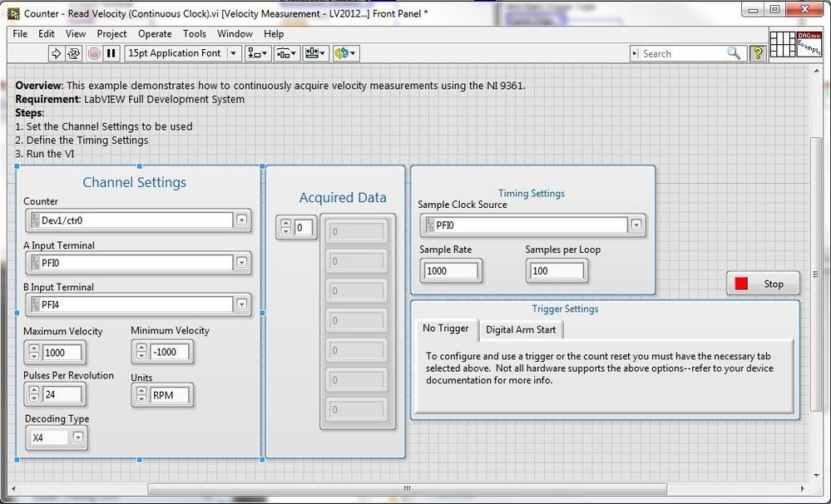Viewport: 831px width, 504px height.
Task: Click the vertical scrollbar up arrow
Action: click(x=816, y=72)
